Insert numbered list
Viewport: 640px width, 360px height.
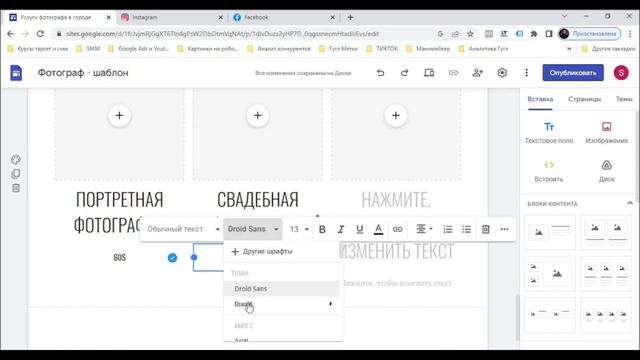448,229
